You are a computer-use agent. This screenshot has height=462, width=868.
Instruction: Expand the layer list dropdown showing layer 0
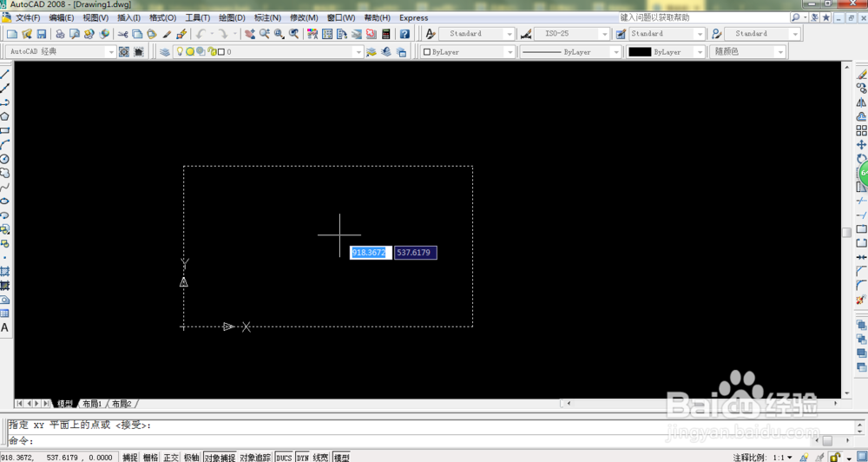pos(358,51)
